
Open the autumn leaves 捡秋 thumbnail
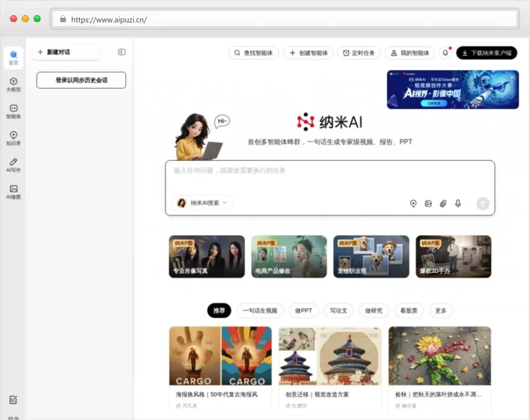click(x=440, y=356)
